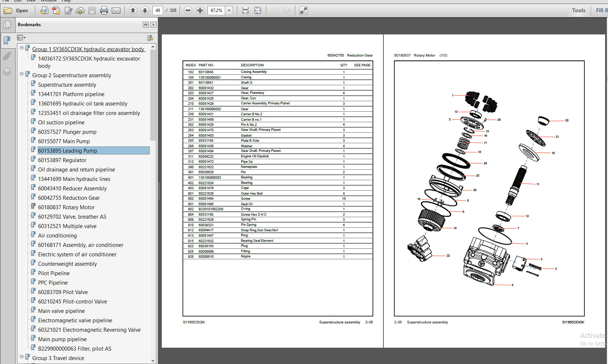The width and height of the screenshot is (608, 364).
Task: Click the Layers panel icon in the sidebar
Action: coord(7,72)
